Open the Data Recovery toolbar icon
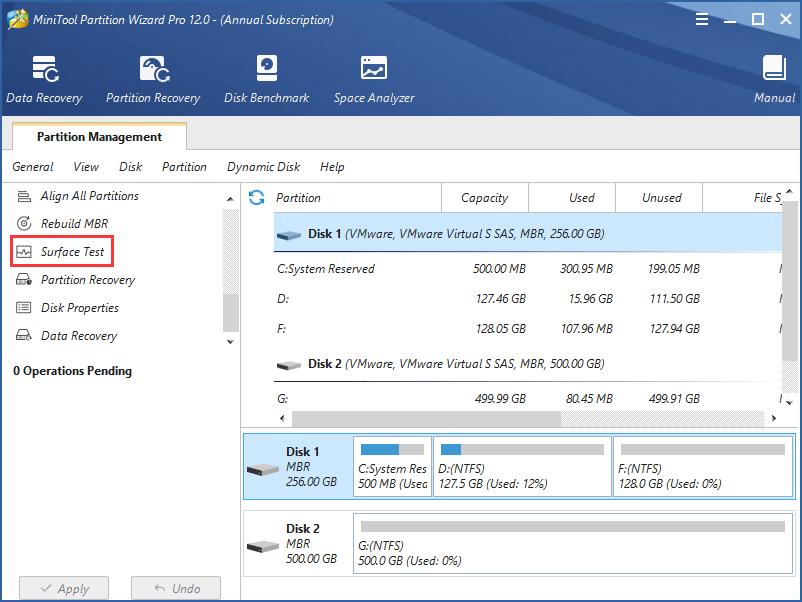This screenshot has height=602, width=802. (45, 69)
